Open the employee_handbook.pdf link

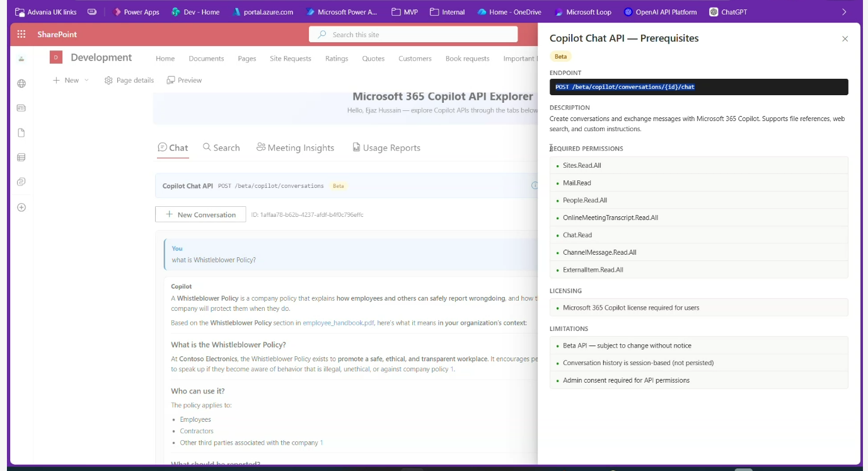click(x=338, y=323)
